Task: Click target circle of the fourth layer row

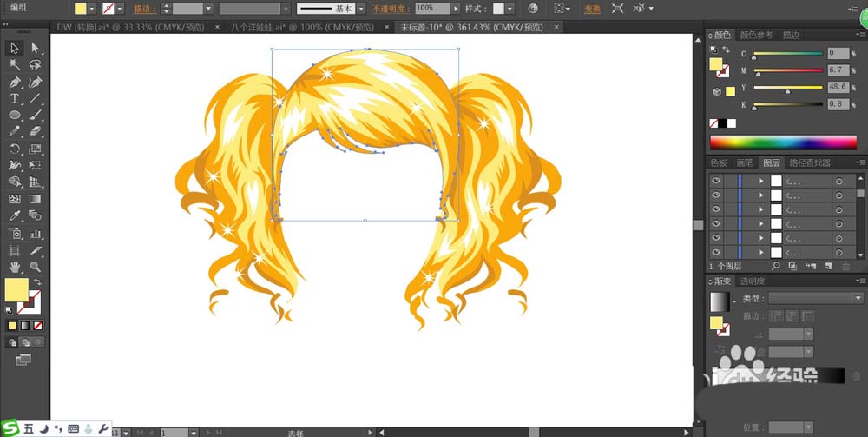Action: click(x=839, y=224)
